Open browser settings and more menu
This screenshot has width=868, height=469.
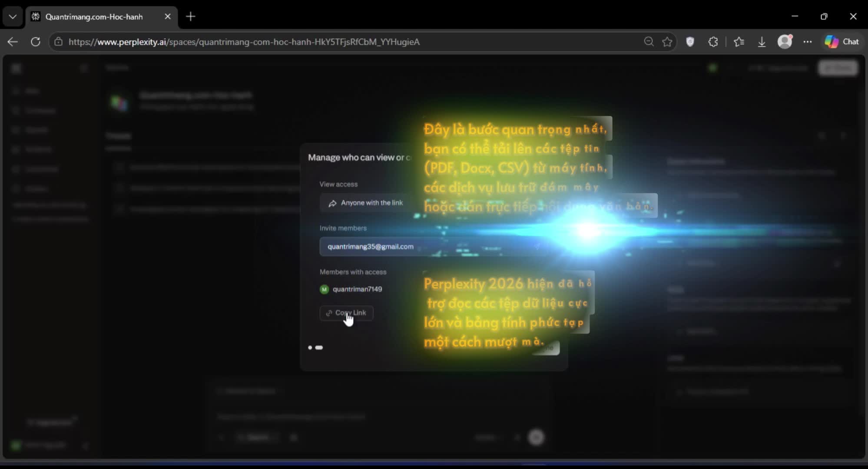[808, 42]
